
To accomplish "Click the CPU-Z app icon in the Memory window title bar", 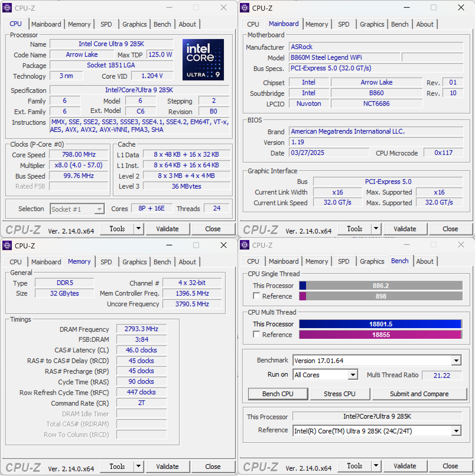I will click(7, 245).
